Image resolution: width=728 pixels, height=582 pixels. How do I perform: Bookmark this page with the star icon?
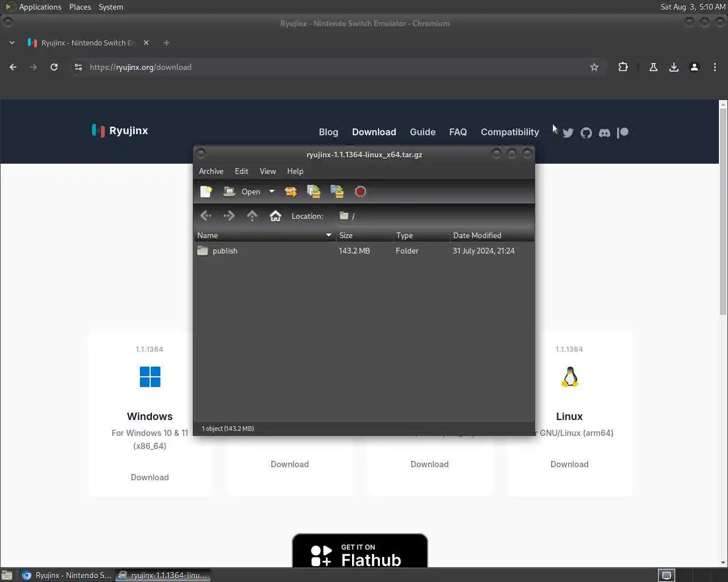(x=594, y=67)
